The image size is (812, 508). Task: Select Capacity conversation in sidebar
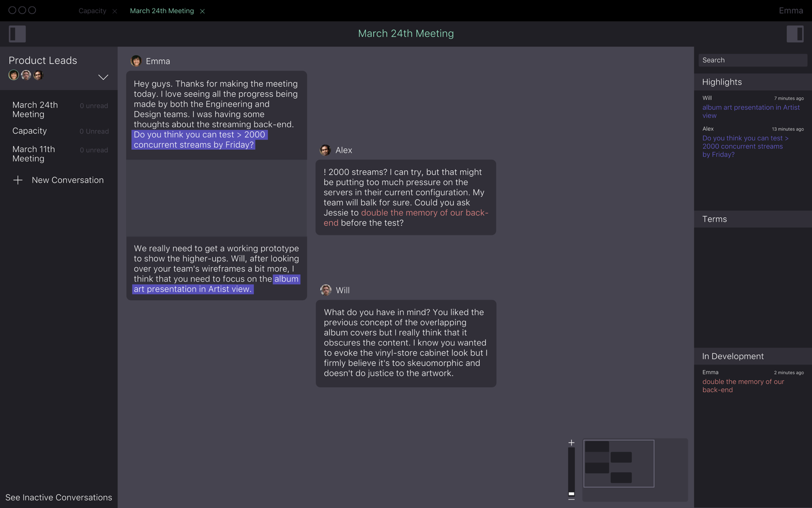pyautogui.click(x=30, y=131)
